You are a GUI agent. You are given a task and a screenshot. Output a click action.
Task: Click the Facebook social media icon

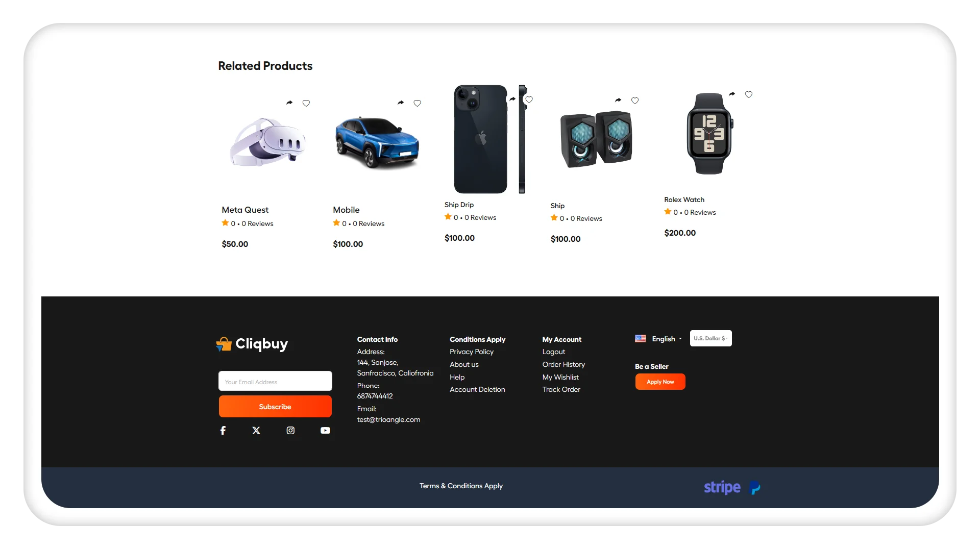point(223,430)
